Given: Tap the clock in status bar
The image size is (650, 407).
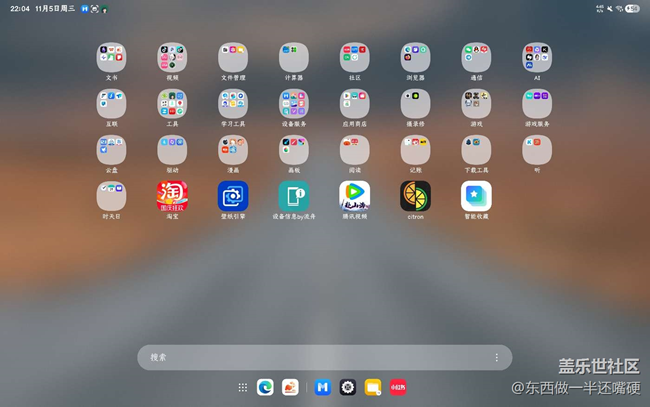Looking at the screenshot, I should pyautogui.click(x=20, y=8).
